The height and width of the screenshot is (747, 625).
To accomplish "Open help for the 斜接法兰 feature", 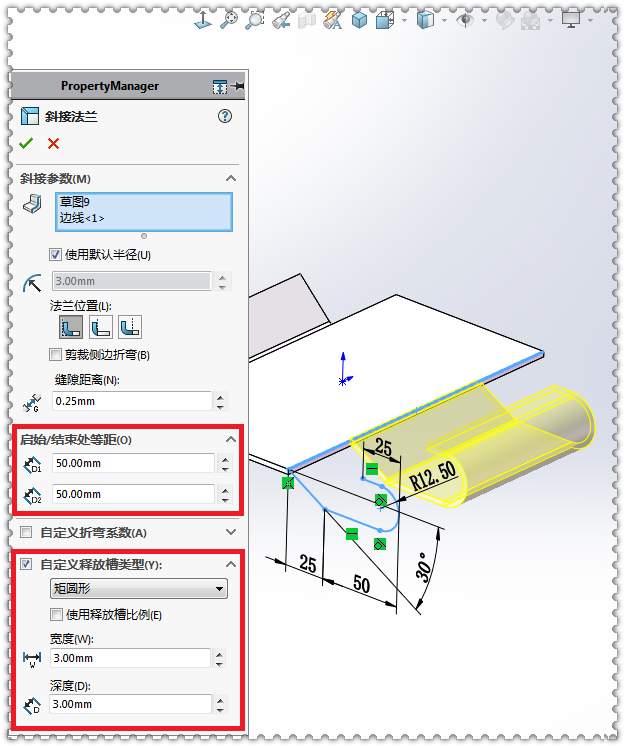I will pos(225,116).
